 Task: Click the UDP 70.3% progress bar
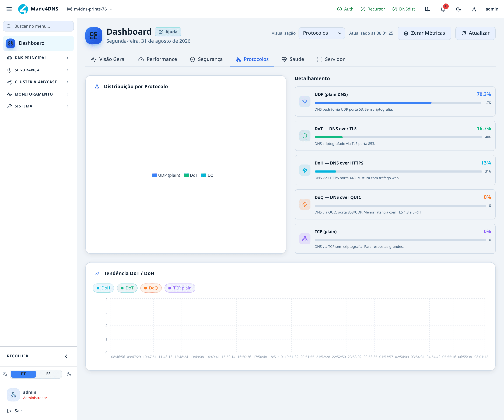398,103
